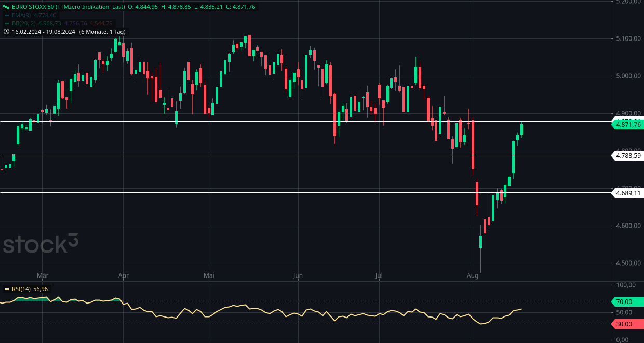Click the RSI(14) line marker in lower panel

[6, 289]
